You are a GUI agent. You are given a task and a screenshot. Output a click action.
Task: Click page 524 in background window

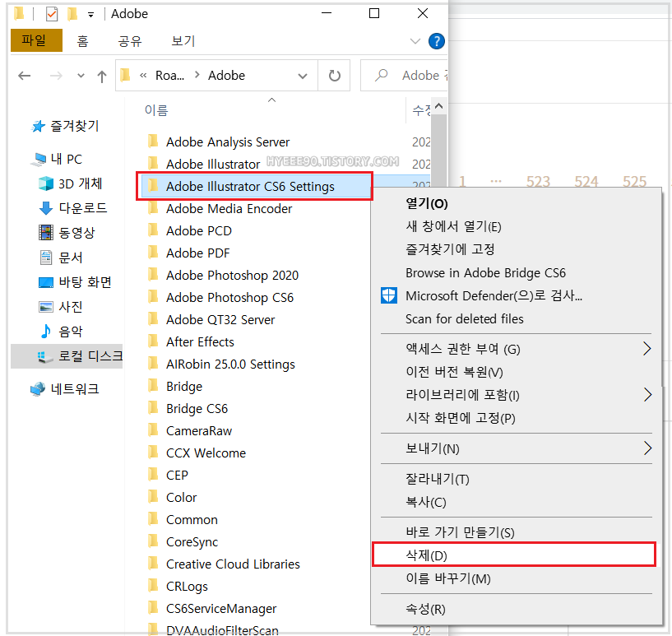[x=586, y=182]
